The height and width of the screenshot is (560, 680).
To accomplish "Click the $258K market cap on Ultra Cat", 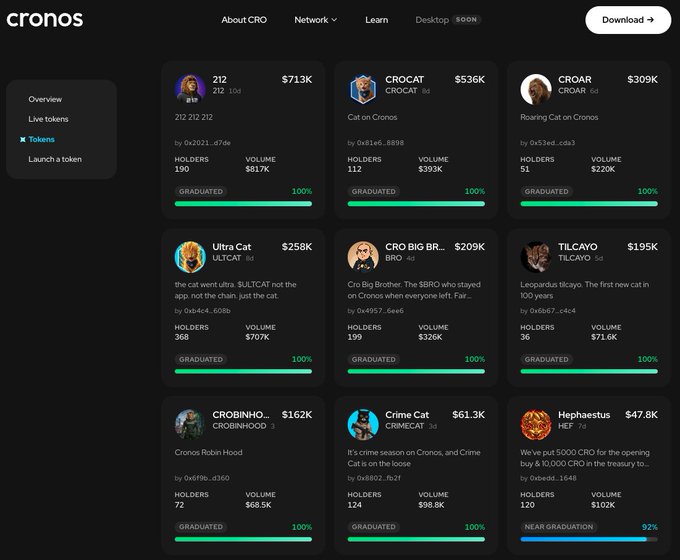I will point(297,247).
